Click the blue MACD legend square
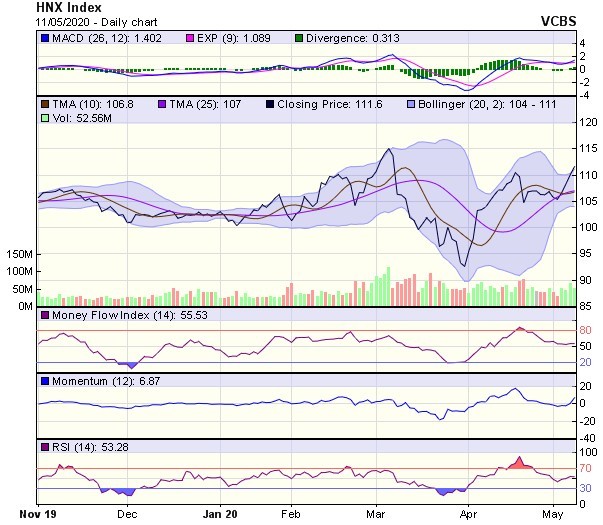Screen dimensions: 603x525 point(44,40)
